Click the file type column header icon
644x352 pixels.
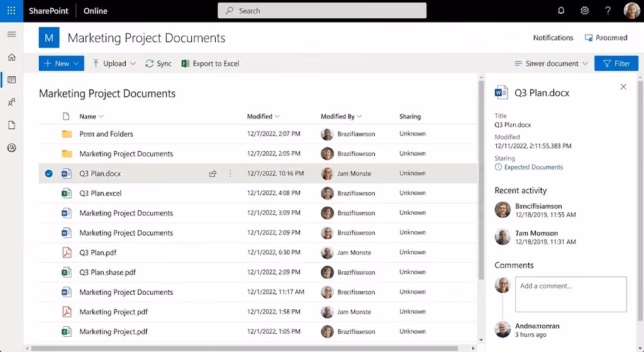pos(66,116)
